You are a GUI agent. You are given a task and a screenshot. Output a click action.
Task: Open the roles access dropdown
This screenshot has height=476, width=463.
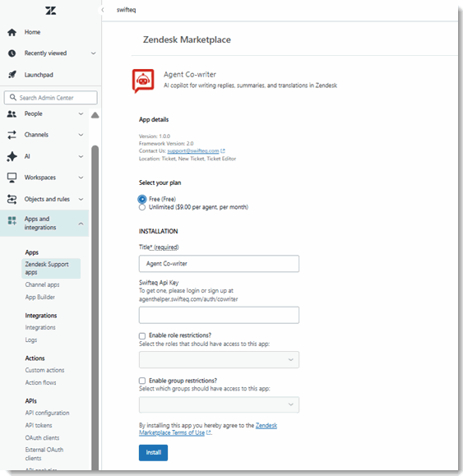coord(219,360)
